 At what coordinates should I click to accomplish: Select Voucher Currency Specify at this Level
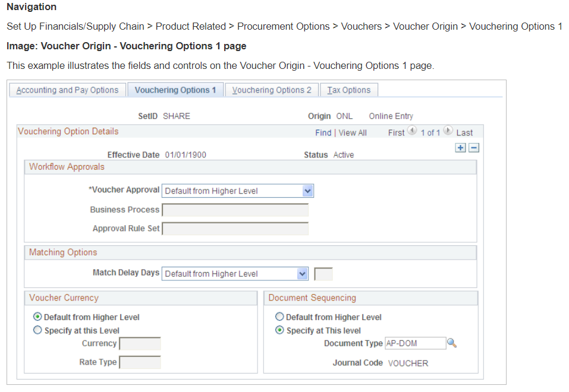tap(37, 330)
